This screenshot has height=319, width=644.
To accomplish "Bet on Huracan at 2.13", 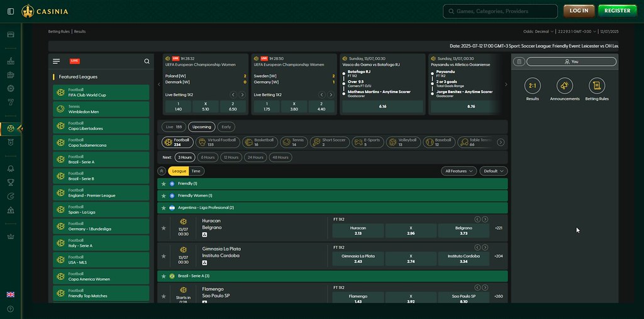I will coord(358,230).
